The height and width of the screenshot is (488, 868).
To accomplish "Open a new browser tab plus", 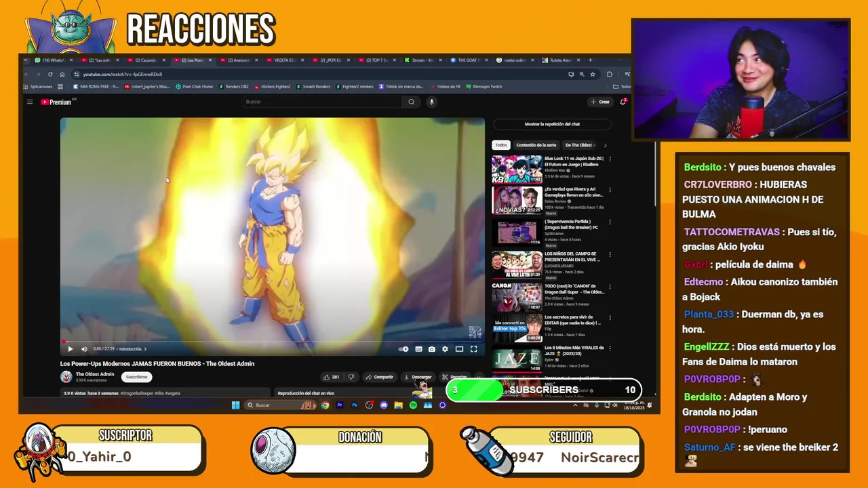I will tap(590, 60).
